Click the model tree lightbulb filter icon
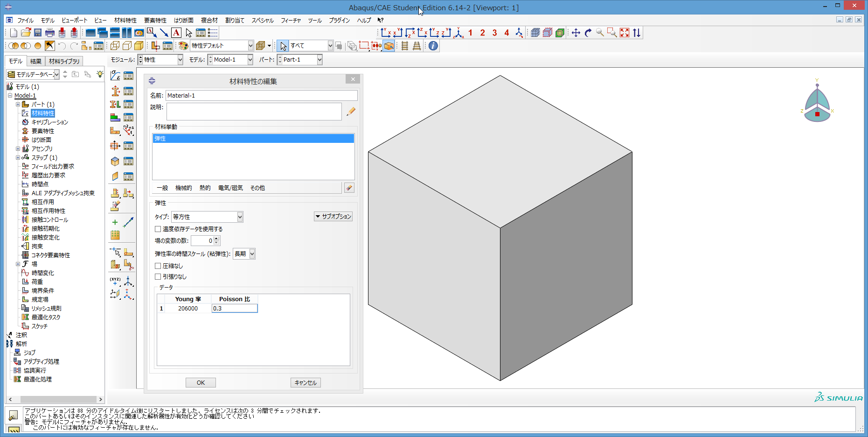The height and width of the screenshot is (437, 868). pos(100,74)
